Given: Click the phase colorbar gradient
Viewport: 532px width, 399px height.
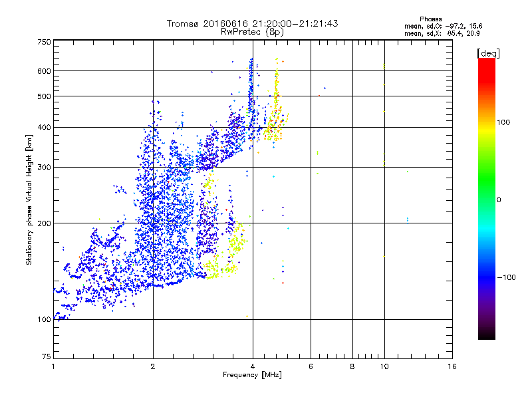Looking at the screenshot, I should (x=487, y=198).
